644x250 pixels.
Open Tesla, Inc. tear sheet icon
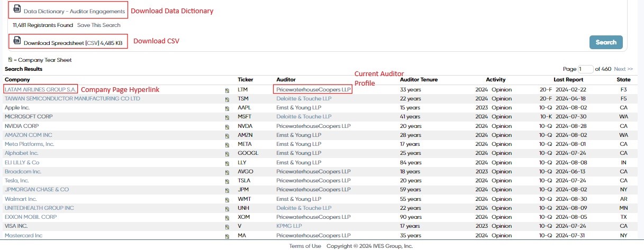pos(226,181)
